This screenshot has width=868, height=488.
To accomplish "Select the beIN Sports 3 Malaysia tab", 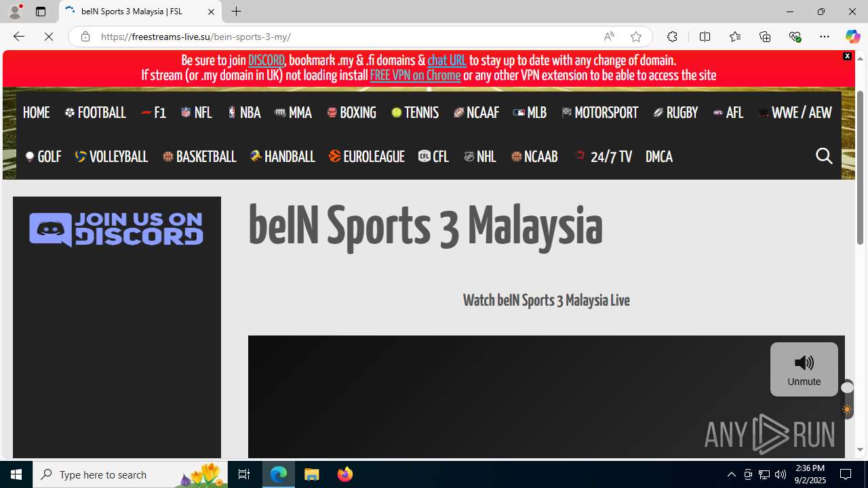I will point(140,12).
